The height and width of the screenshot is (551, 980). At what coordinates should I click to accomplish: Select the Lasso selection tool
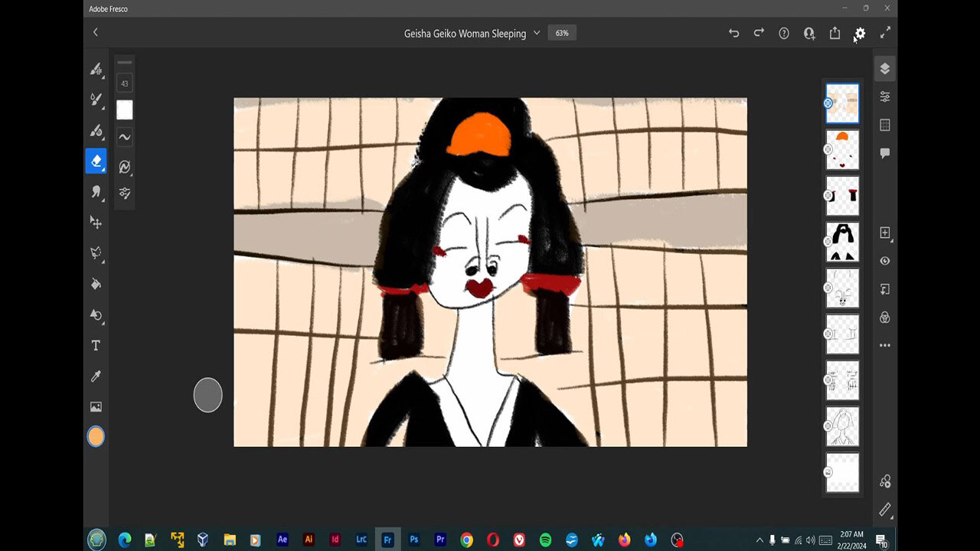[x=96, y=253]
